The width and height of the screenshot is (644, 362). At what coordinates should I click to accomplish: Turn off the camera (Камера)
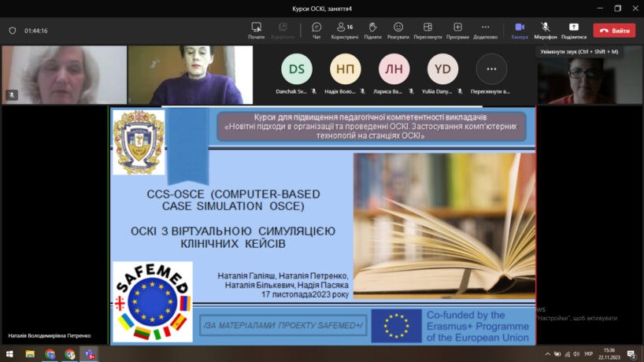(520, 30)
